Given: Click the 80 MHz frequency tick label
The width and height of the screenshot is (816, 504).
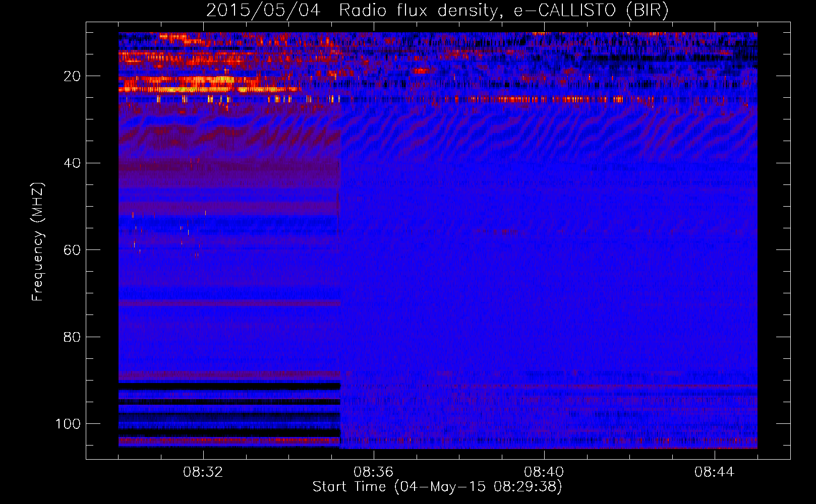Looking at the screenshot, I should tap(72, 337).
